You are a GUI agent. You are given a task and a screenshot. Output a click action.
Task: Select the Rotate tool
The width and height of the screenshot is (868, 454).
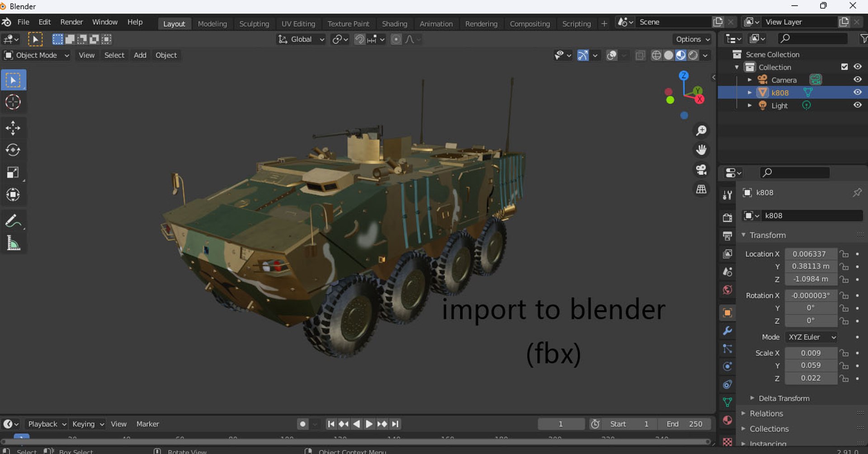tap(13, 150)
